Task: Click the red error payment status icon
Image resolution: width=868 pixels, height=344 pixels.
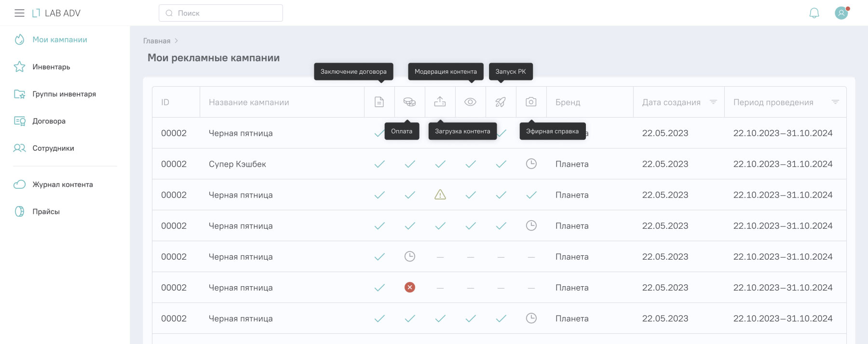Action: tap(410, 288)
